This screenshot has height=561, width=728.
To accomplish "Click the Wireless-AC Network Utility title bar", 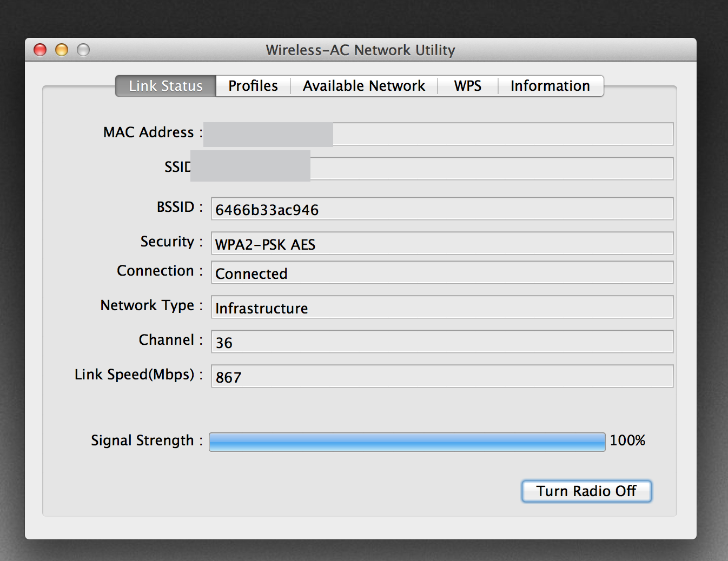I will point(360,50).
